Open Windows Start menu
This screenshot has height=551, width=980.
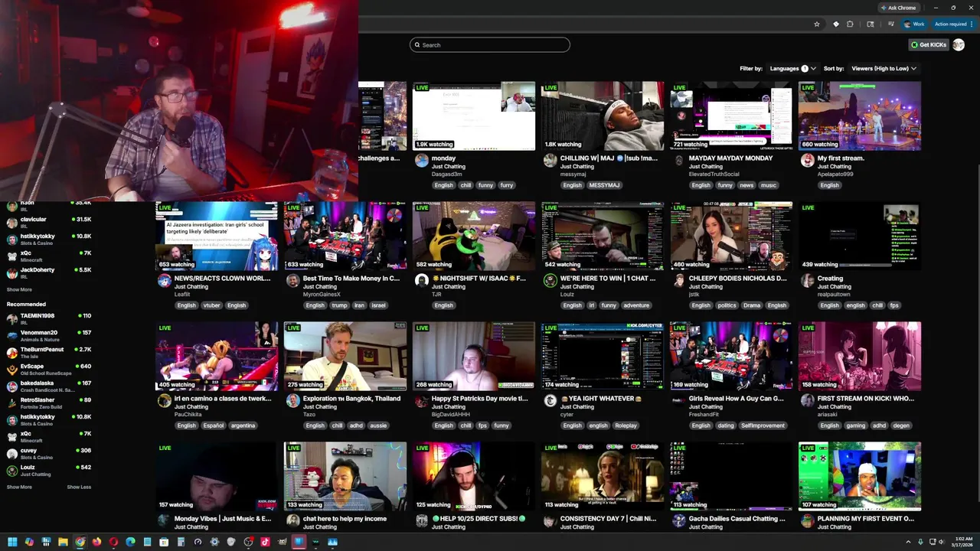(x=12, y=542)
